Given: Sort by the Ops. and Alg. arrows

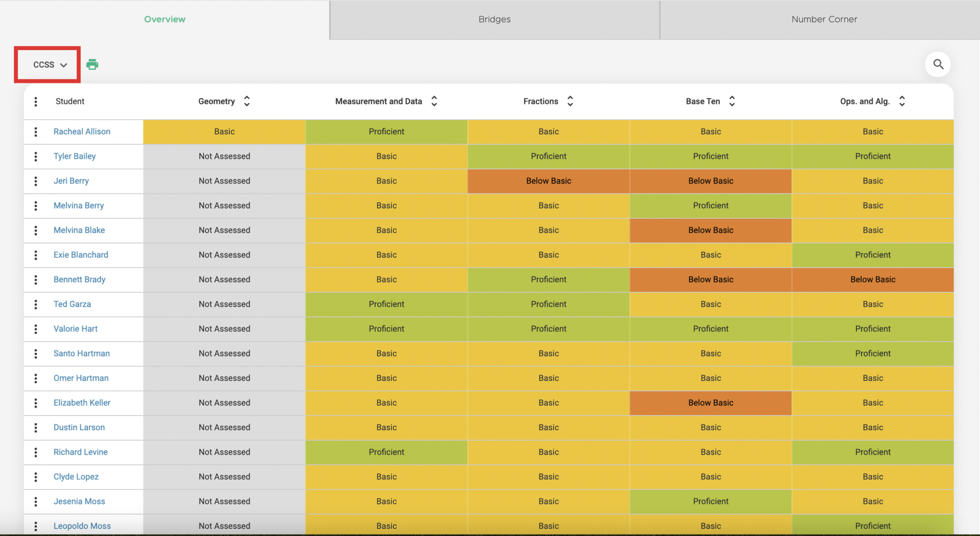Looking at the screenshot, I should point(902,101).
